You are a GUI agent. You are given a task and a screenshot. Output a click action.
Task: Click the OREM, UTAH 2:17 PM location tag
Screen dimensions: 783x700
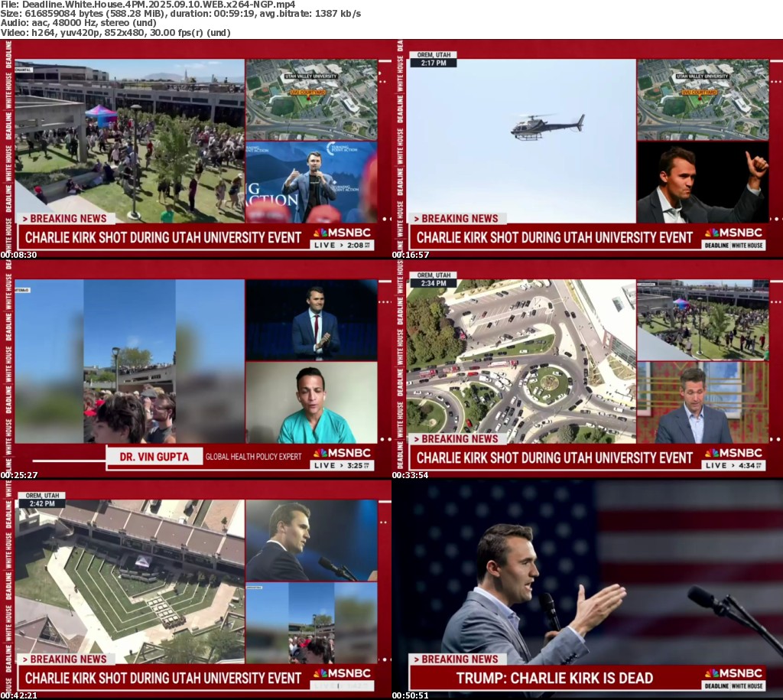tap(434, 59)
